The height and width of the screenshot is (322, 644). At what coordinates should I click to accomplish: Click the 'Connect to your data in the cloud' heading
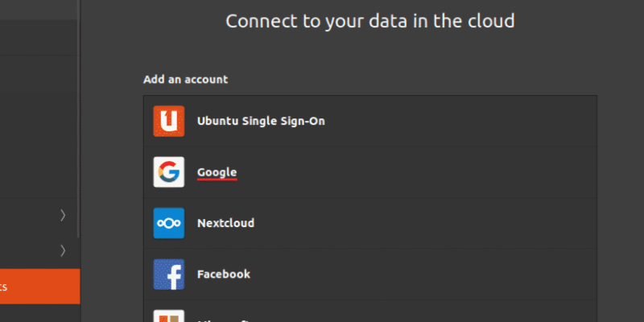point(370,21)
